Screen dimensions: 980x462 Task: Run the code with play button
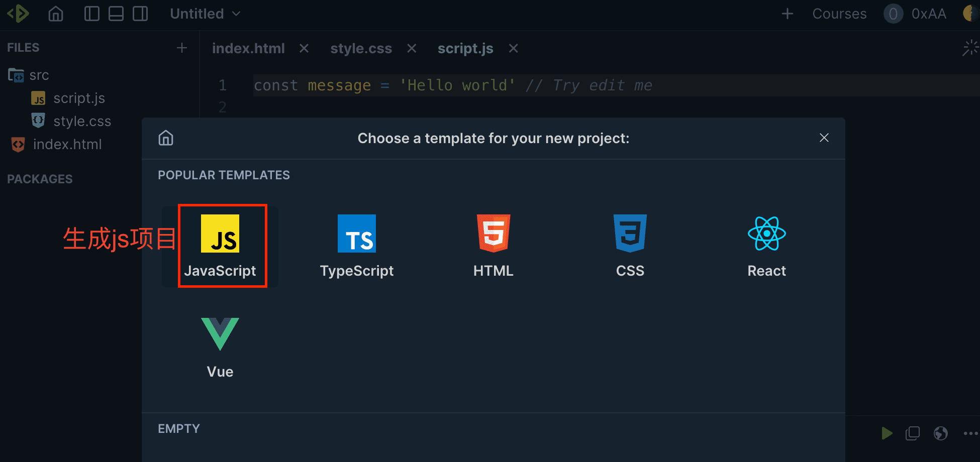887,433
